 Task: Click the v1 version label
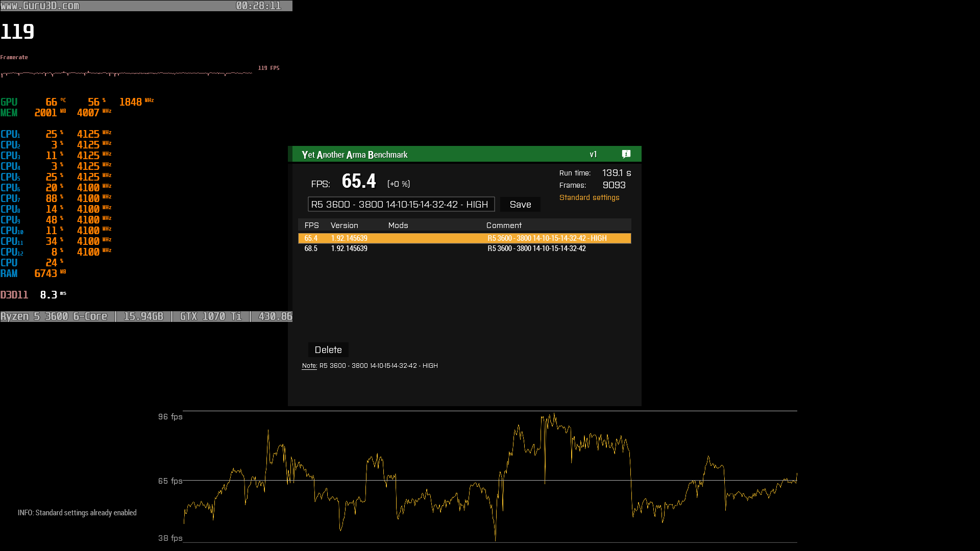(593, 155)
